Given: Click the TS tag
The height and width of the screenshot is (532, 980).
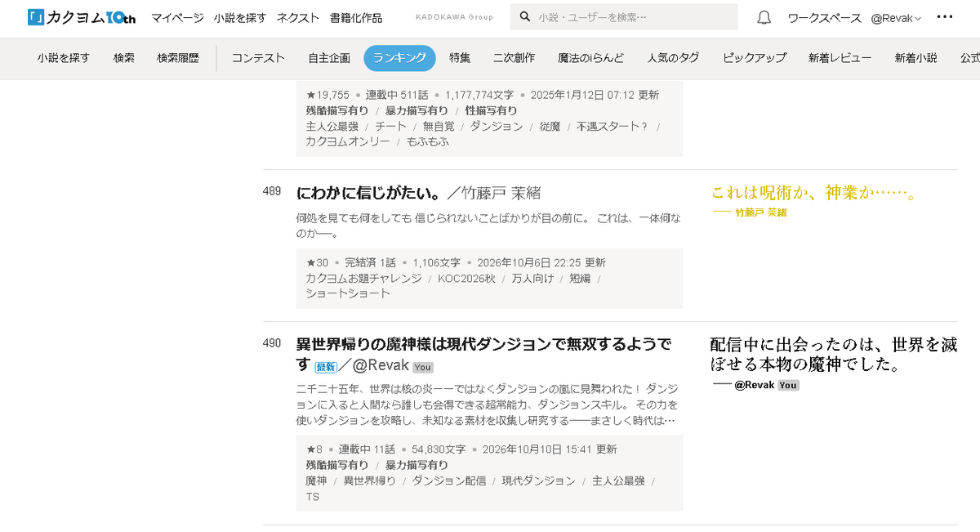Looking at the screenshot, I should [x=313, y=496].
